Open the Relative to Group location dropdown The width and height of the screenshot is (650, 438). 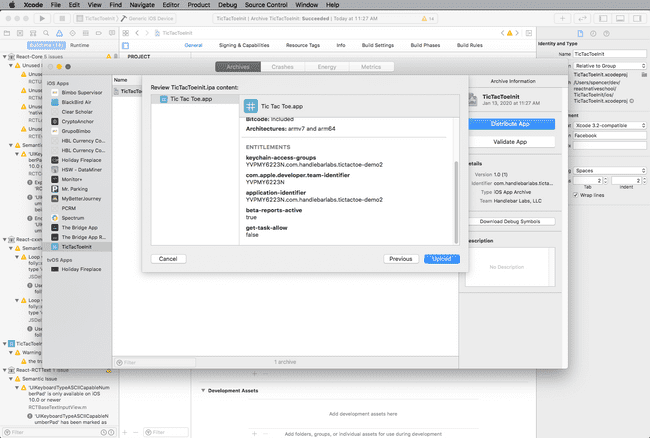pyautogui.click(x=610, y=66)
